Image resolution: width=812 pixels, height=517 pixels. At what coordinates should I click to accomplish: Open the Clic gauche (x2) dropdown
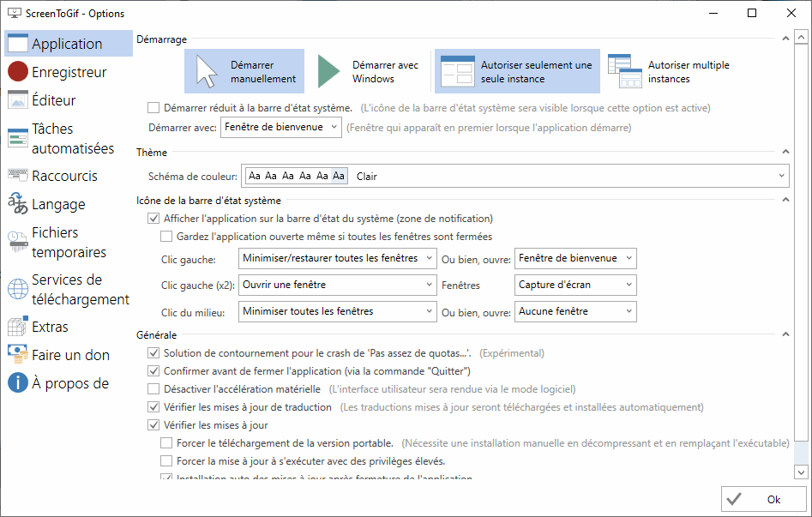(338, 285)
